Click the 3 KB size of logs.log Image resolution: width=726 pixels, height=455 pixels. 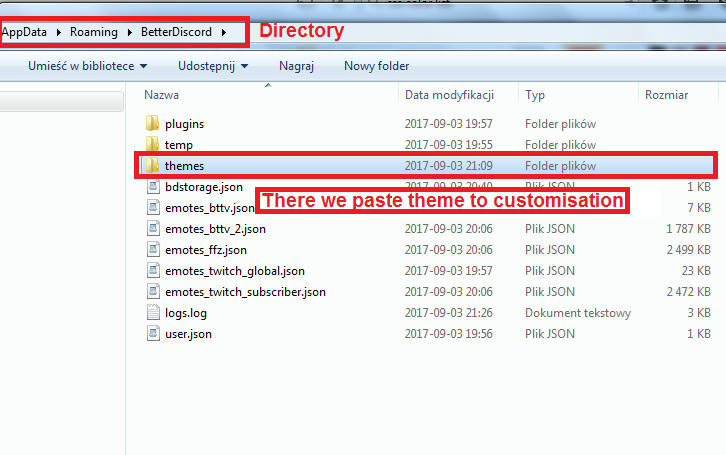[x=699, y=313]
